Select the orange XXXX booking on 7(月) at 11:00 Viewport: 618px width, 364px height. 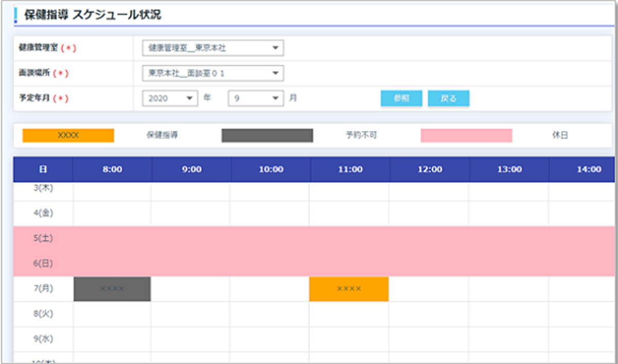(349, 289)
